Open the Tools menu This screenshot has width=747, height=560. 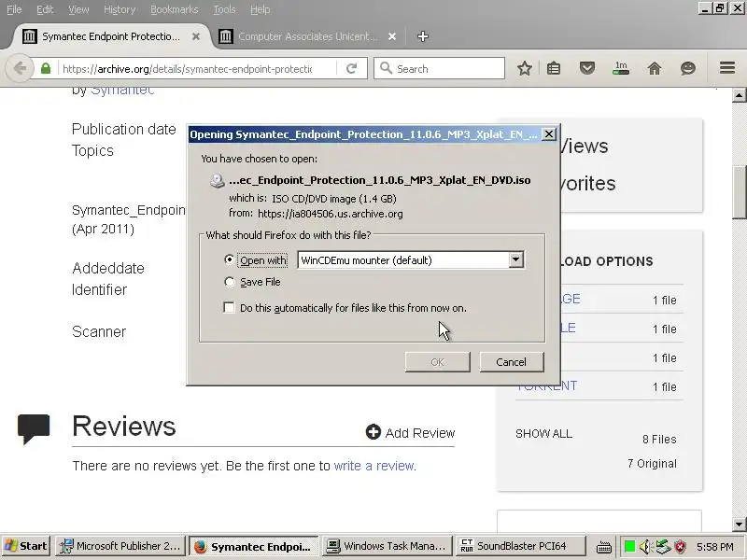(224, 9)
